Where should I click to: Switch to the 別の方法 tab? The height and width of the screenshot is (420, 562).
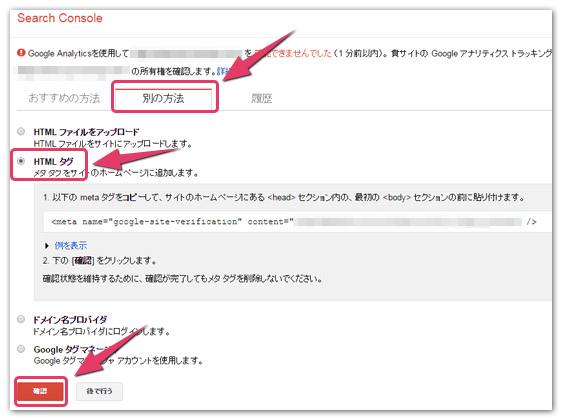click(163, 98)
